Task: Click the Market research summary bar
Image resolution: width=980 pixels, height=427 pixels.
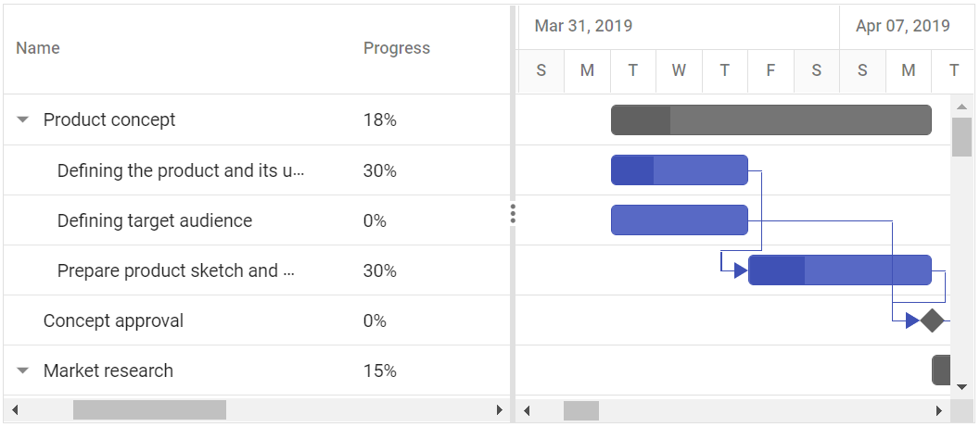Action: (940, 370)
